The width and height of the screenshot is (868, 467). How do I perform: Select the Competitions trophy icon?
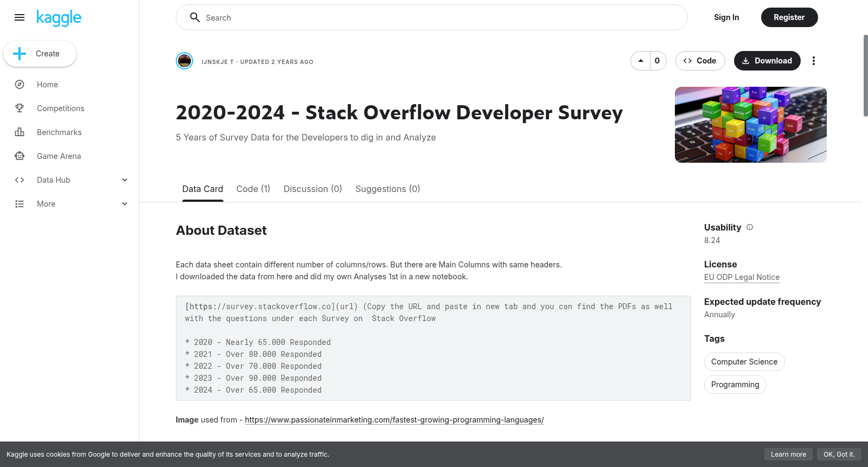coord(20,108)
